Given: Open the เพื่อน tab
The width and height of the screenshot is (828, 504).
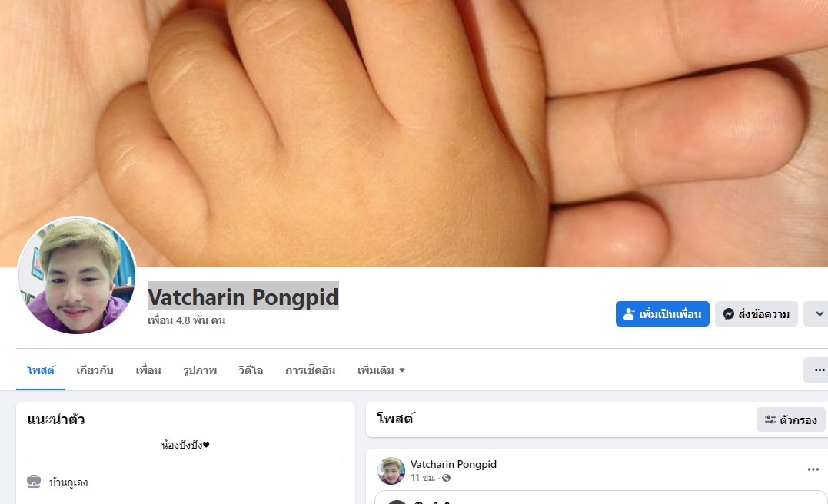Looking at the screenshot, I should (x=148, y=370).
